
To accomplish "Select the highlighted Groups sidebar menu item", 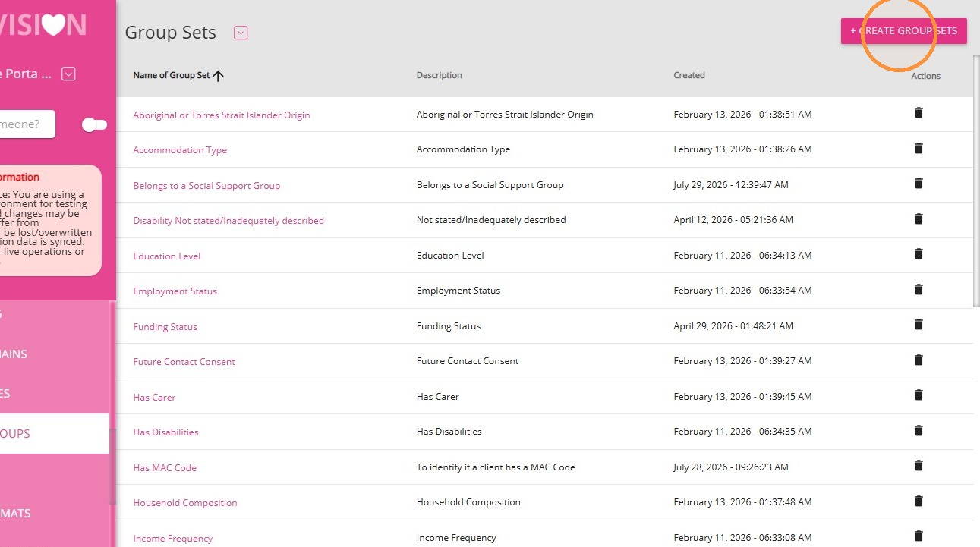I will tap(55, 434).
